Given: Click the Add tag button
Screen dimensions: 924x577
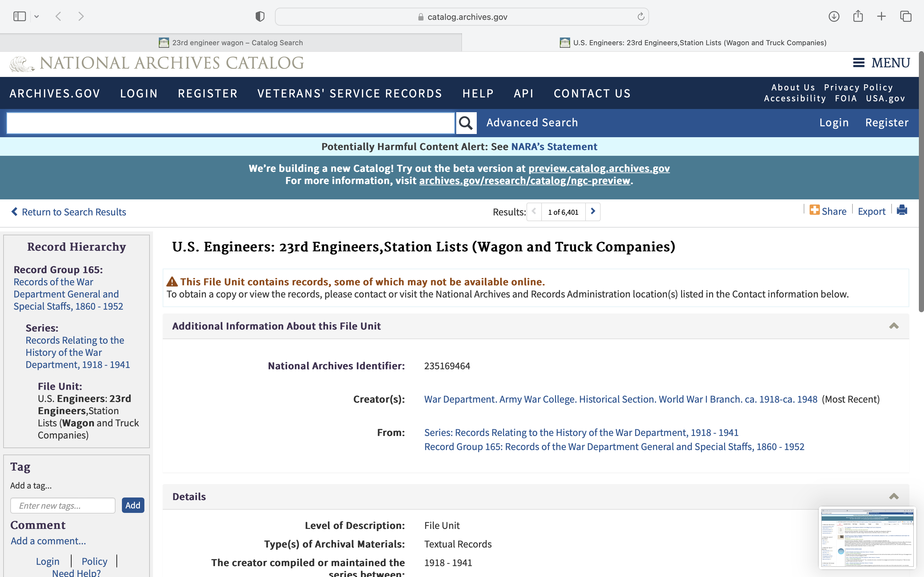Looking at the screenshot, I should (133, 505).
